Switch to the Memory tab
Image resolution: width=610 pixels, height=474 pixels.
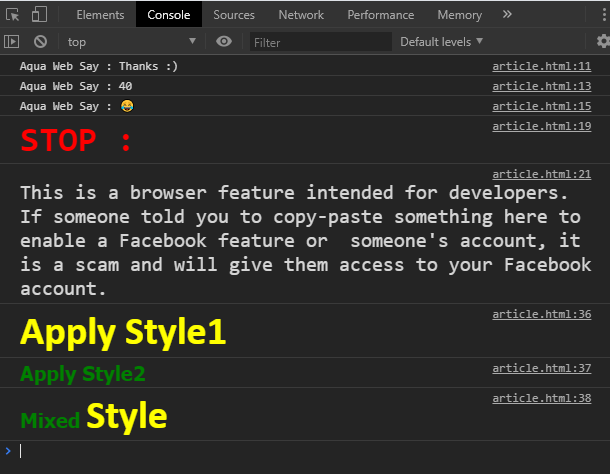click(x=459, y=15)
